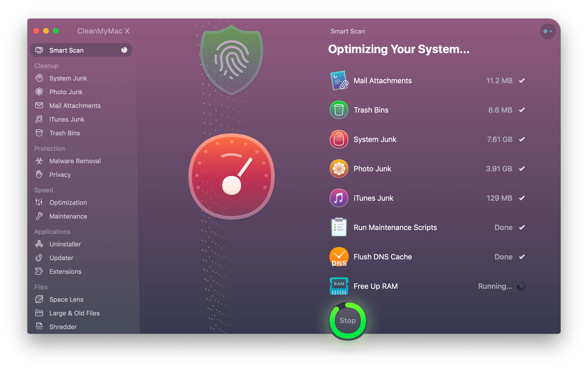Open the Large & Old Files scanner

[x=74, y=313]
